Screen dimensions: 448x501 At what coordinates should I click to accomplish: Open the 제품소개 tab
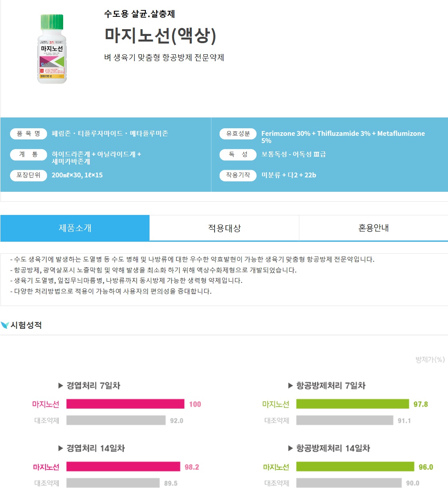click(x=75, y=228)
